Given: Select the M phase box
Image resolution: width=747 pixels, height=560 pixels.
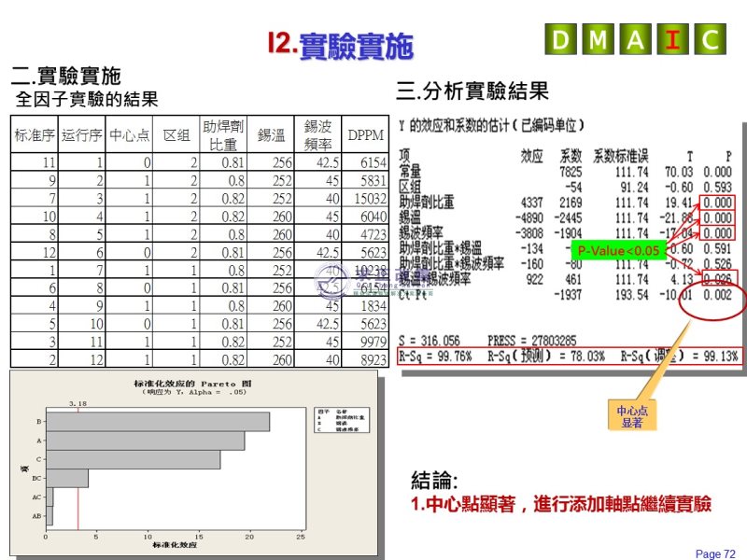Looking at the screenshot, I should pyautogui.click(x=599, y=40).
